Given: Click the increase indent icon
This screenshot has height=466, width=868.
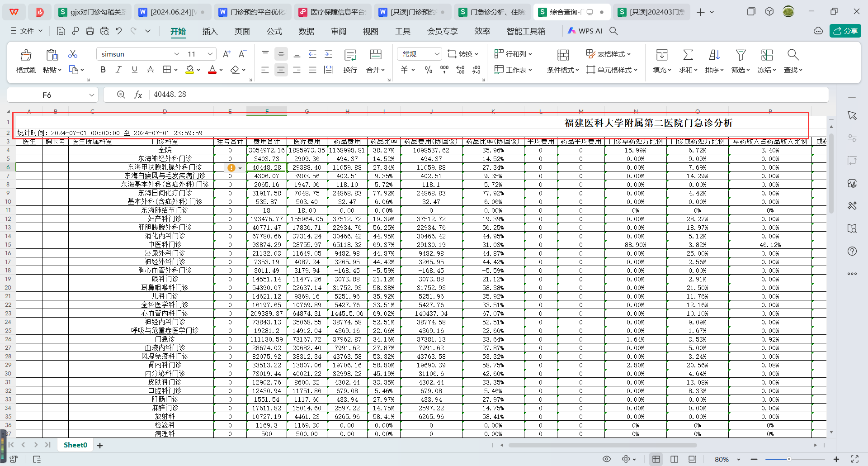Looking at the screenshot, I should click(x=329, y=54).
